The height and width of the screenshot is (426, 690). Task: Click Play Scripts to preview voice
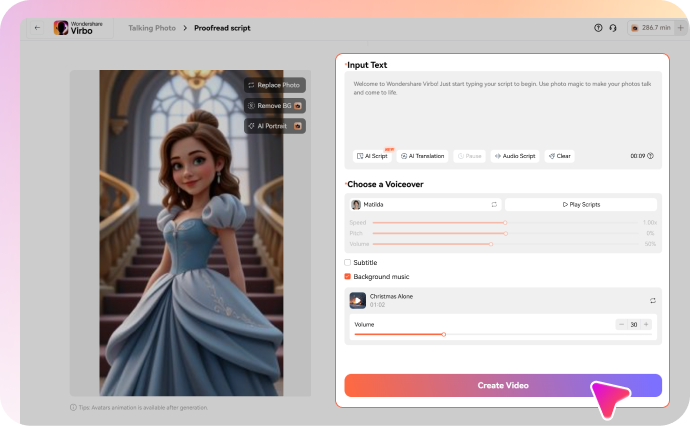(581, 205)
